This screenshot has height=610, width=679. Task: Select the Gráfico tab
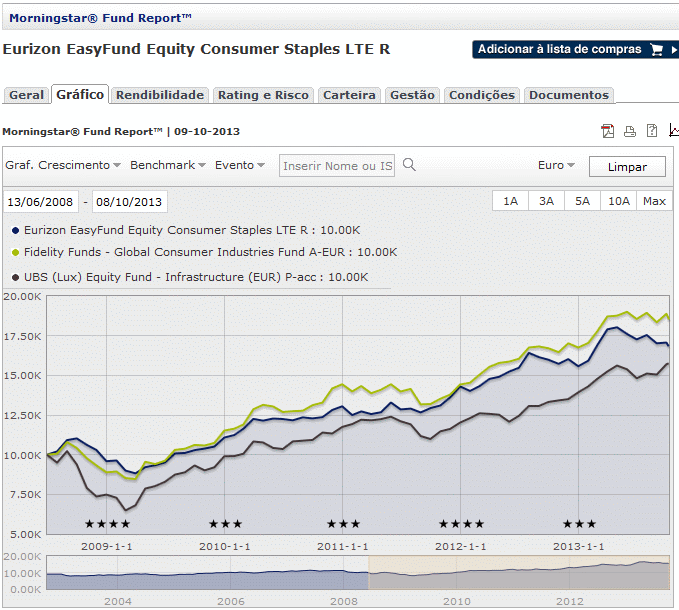80,94
